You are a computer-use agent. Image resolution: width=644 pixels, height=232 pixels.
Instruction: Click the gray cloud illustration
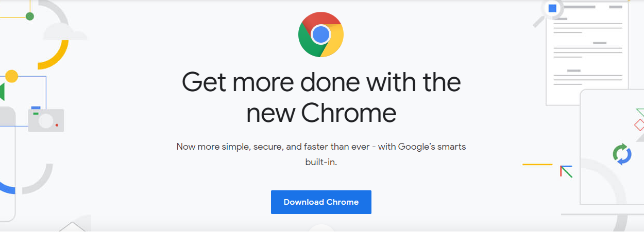65,32
